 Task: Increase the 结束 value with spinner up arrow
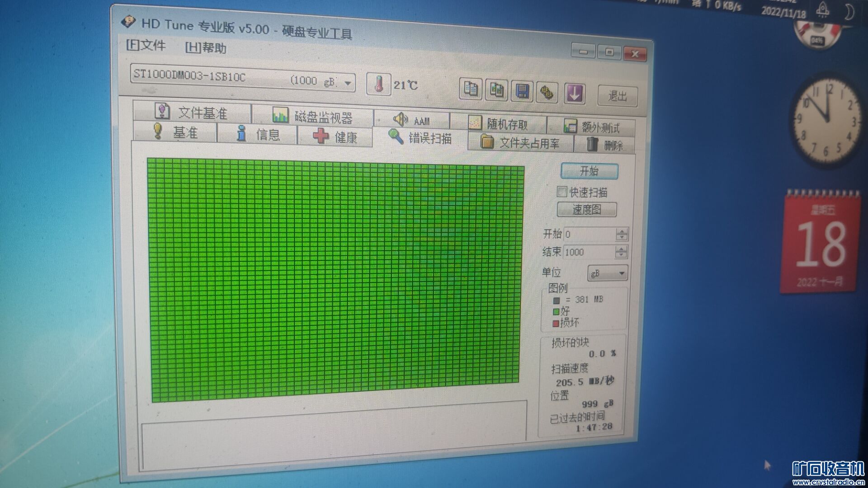click(x=622, y=249)
